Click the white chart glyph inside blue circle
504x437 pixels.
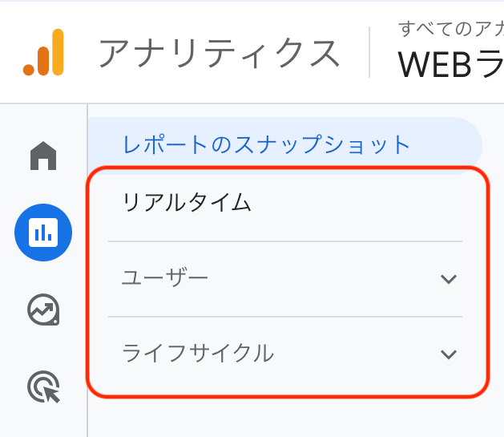[43, 233]
